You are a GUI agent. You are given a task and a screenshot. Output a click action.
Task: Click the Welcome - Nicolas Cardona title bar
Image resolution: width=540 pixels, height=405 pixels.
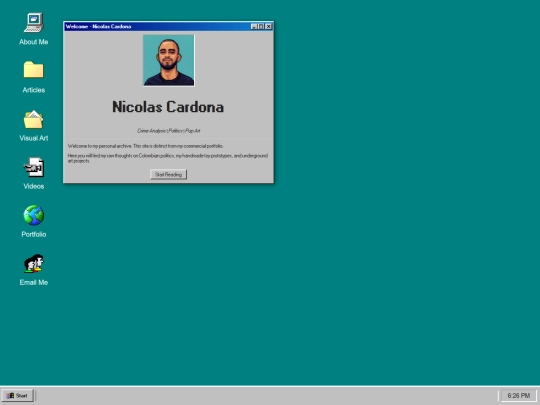coord(157,27)
